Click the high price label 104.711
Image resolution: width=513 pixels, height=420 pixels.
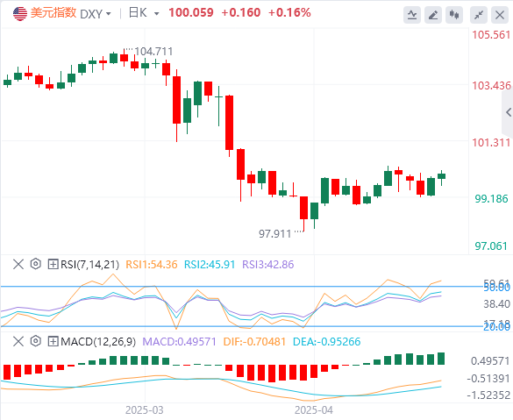coord(153,52)
